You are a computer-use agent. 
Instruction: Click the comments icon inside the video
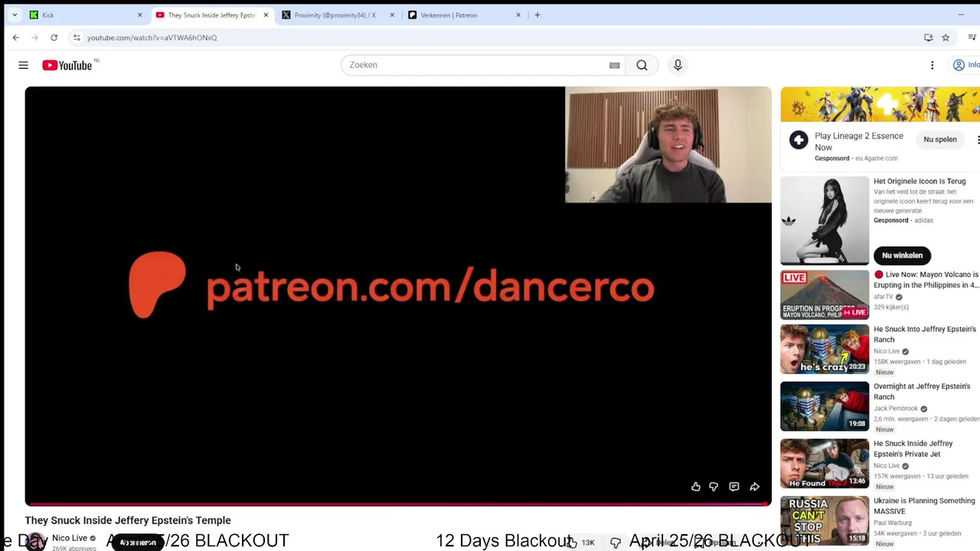[x=734, y=487]
